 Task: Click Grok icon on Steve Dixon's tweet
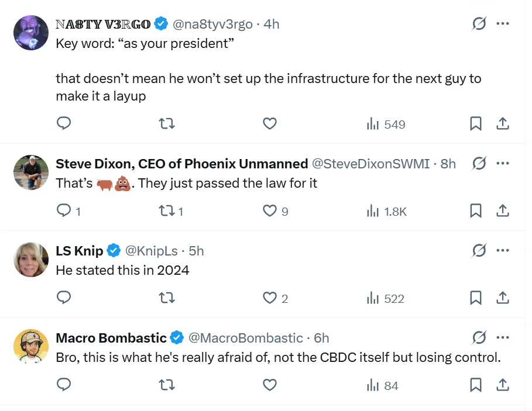pos(479,163)
